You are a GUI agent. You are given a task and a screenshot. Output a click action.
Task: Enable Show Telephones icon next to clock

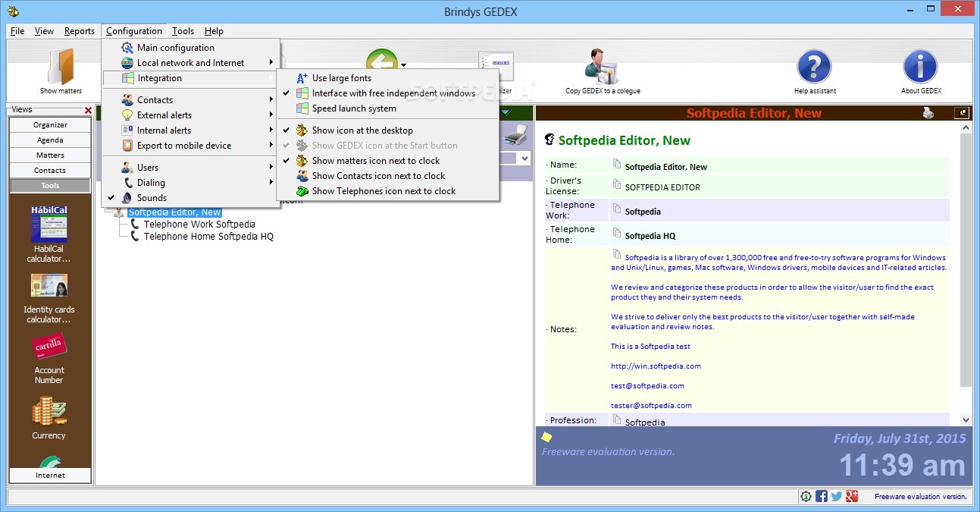coord(387,191)
